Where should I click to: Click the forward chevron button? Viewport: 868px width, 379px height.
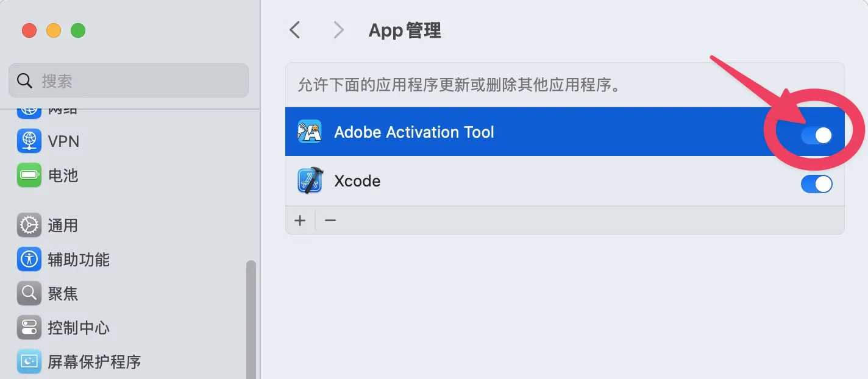[x=339, y=30]
